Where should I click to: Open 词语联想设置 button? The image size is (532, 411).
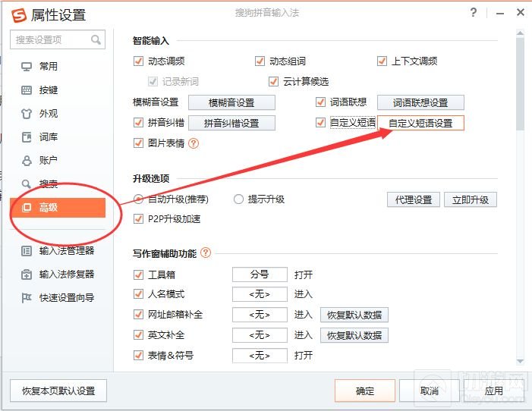point(420,102)
